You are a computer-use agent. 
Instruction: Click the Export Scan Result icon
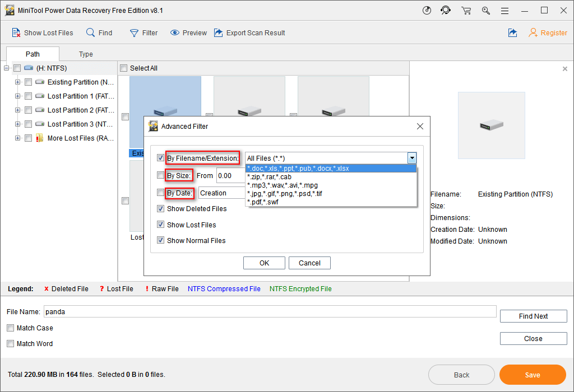219,33
